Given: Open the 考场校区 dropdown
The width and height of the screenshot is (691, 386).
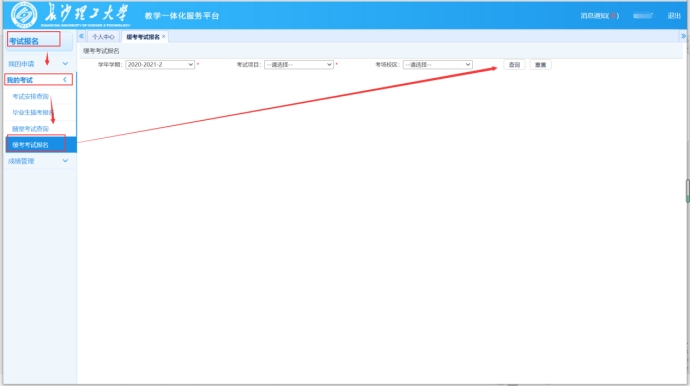Looking at the screenshot, I should click(438, 64).
